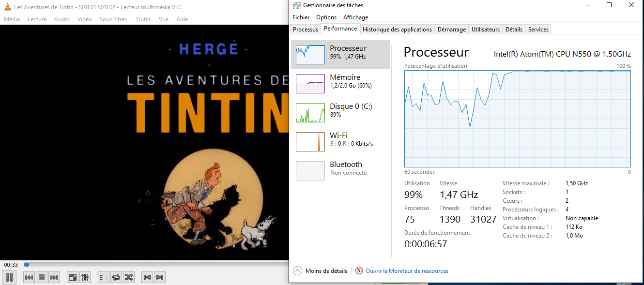The image size is (644, 285).
Task: Click the 1,47 GHz value under Vitesse
Action: 459,195
